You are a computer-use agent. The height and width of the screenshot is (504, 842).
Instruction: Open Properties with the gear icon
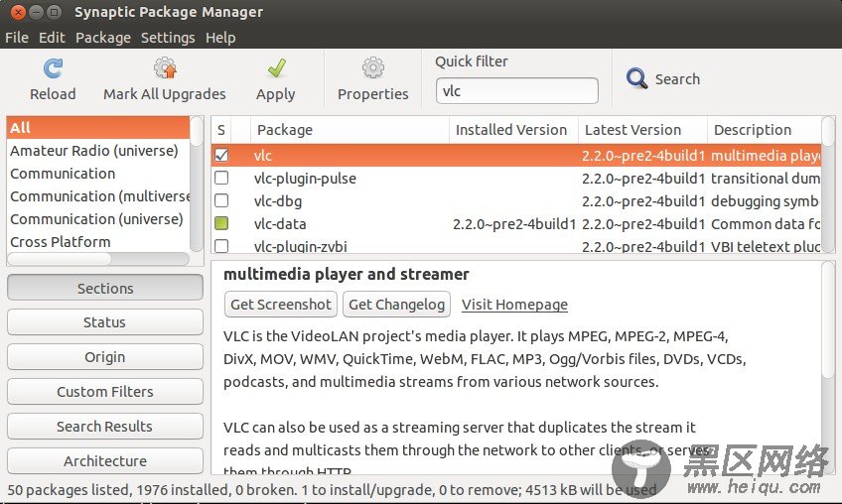(x=372, y=68)
